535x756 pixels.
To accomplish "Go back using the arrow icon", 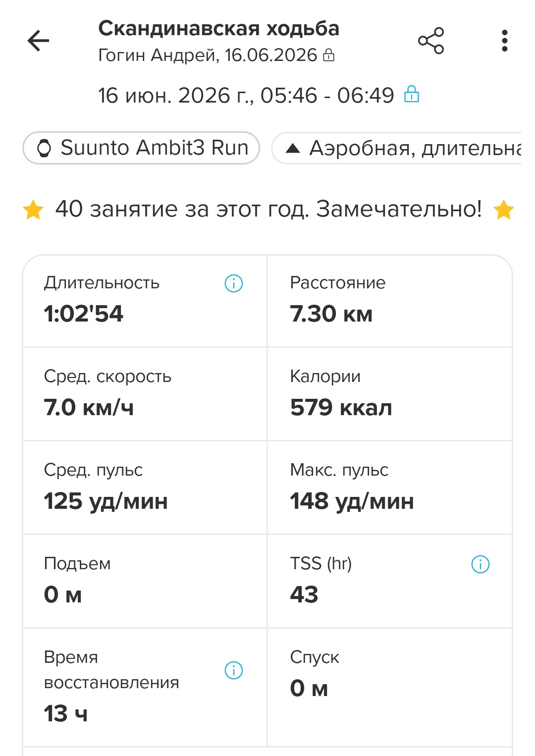I will click(38, 41).
